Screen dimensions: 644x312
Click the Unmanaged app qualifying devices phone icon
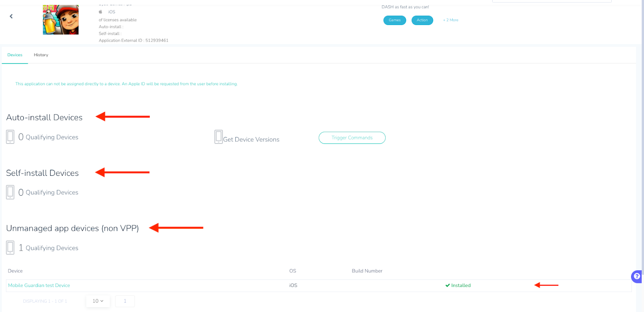click(10, 248)
